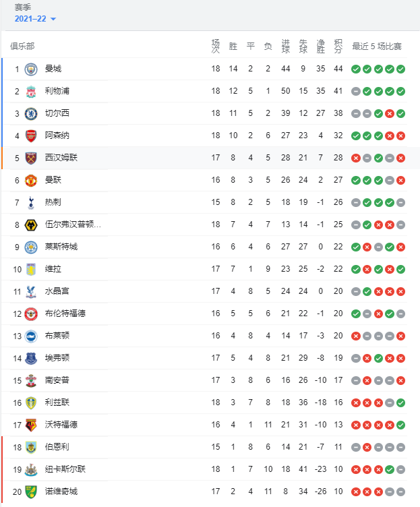
Task: Open the 曼城 team link
Action: click(x=53, y=69)
